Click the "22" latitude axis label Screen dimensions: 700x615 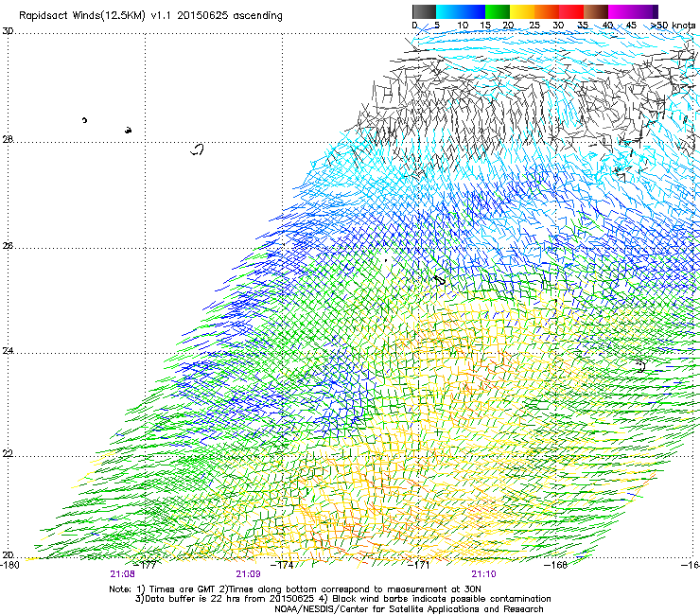pyautogui.click(x=8, y=454)
